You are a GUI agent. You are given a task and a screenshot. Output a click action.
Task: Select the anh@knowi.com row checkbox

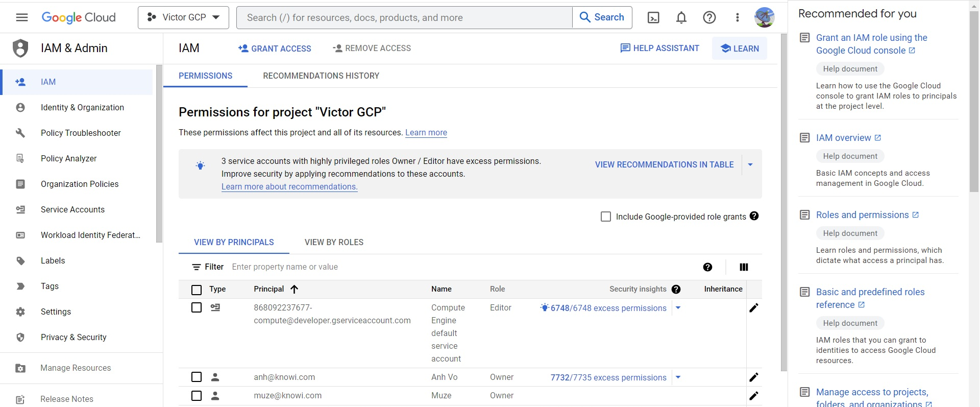coord(197,377)
